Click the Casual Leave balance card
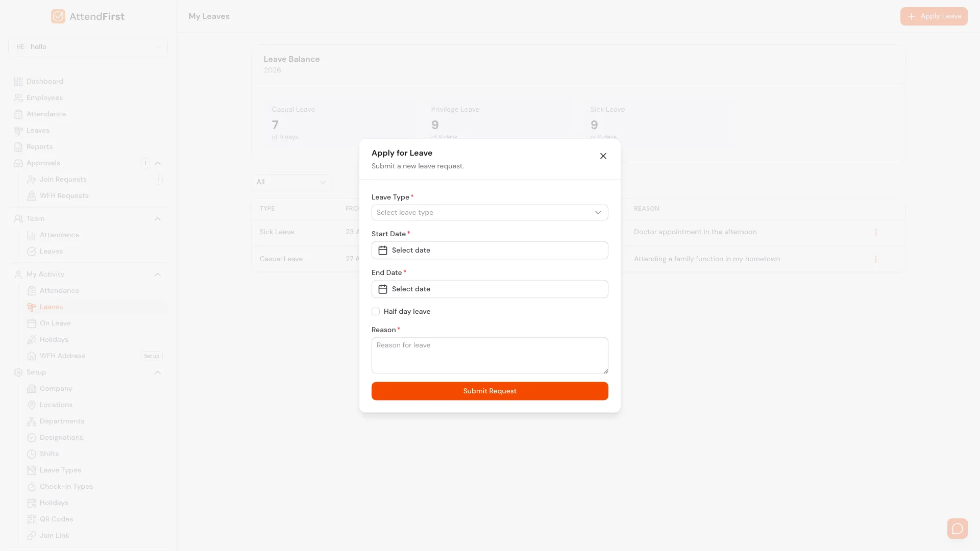 click(x=339, y=124)
